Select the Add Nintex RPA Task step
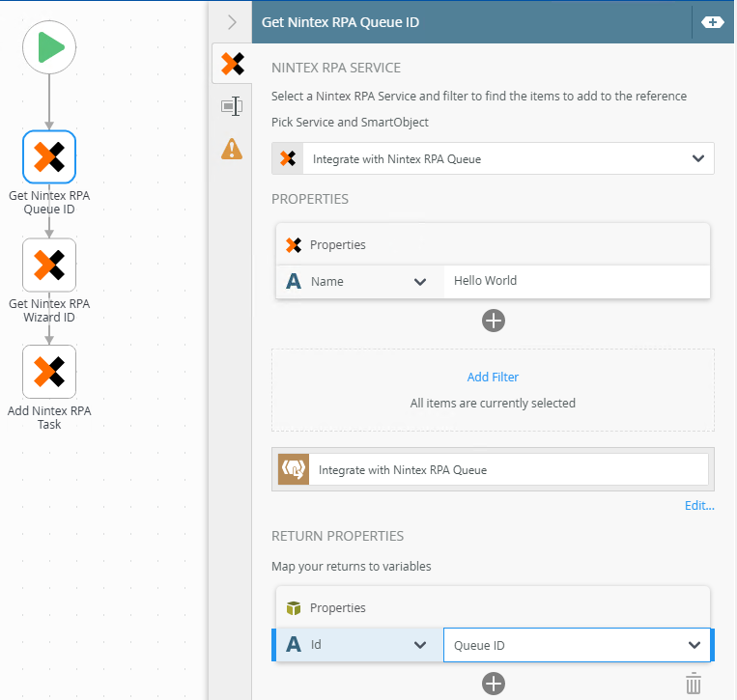 (x=49, y=372)
